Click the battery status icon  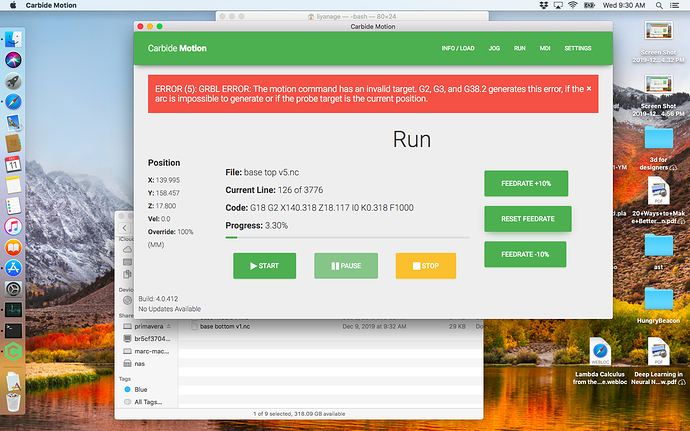[589, 5]
